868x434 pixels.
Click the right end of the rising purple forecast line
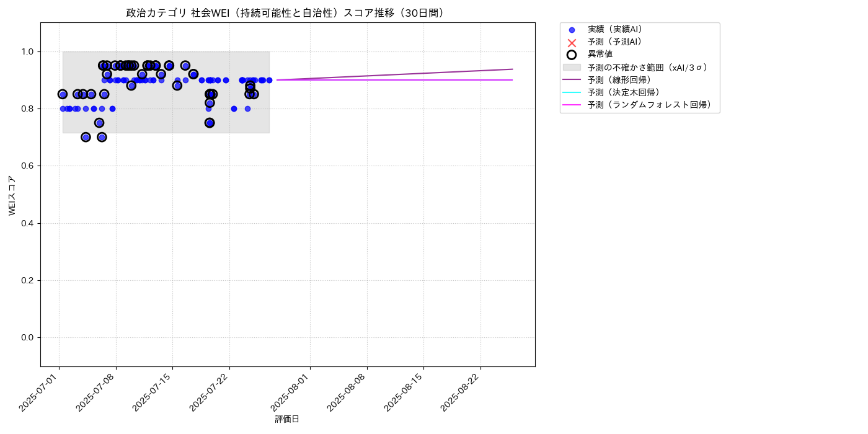tap(512, 69)
